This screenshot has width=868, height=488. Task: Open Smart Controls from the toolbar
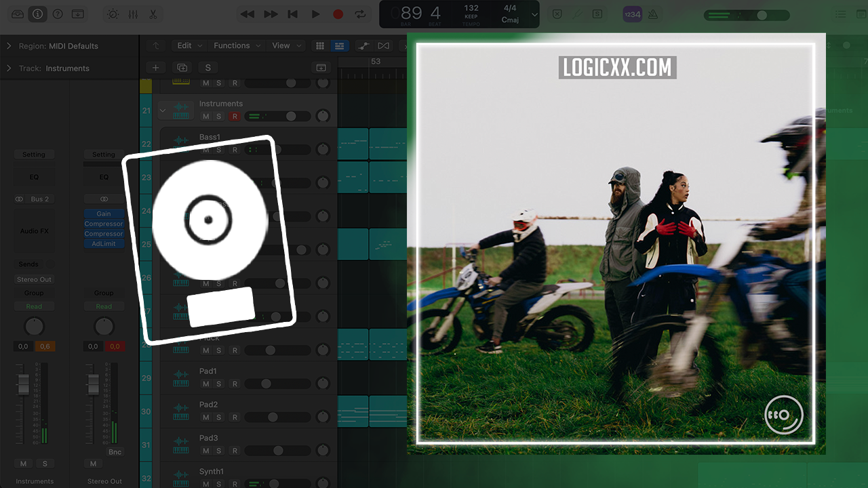click(113, 14)
